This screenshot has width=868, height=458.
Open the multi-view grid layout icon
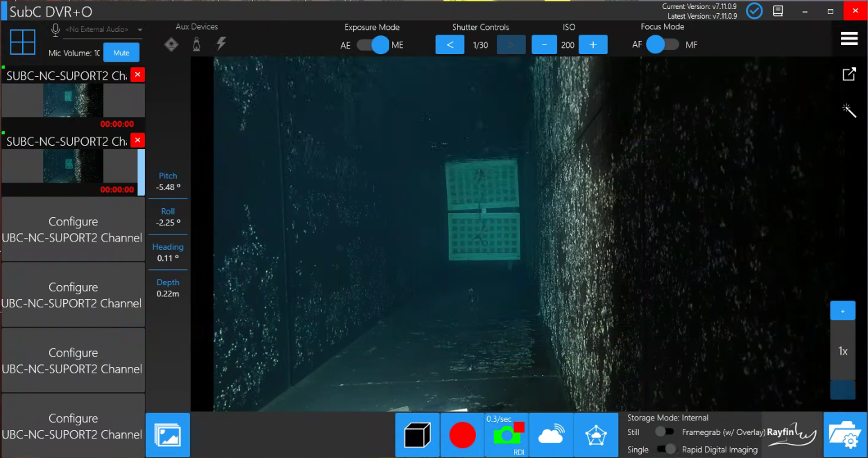23,42
